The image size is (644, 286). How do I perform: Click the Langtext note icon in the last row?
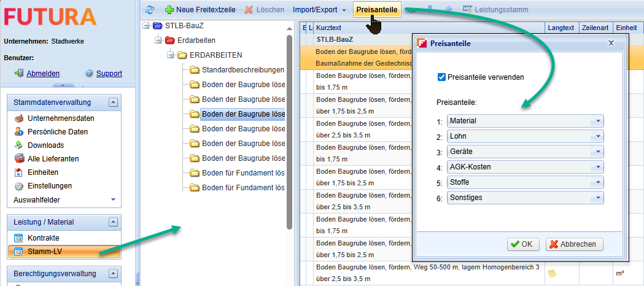click(552, 273)
